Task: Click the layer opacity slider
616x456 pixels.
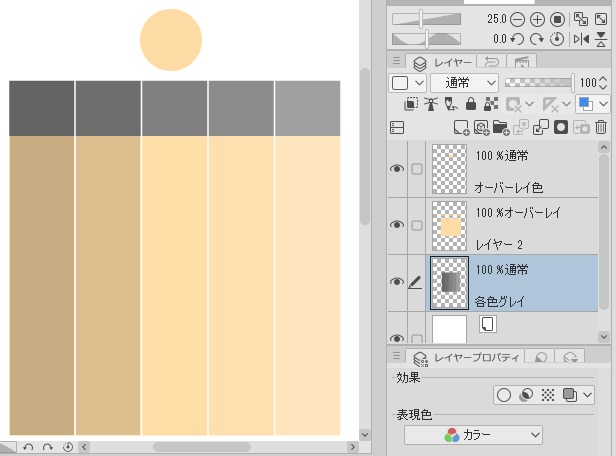Action: tap(540, 82)
